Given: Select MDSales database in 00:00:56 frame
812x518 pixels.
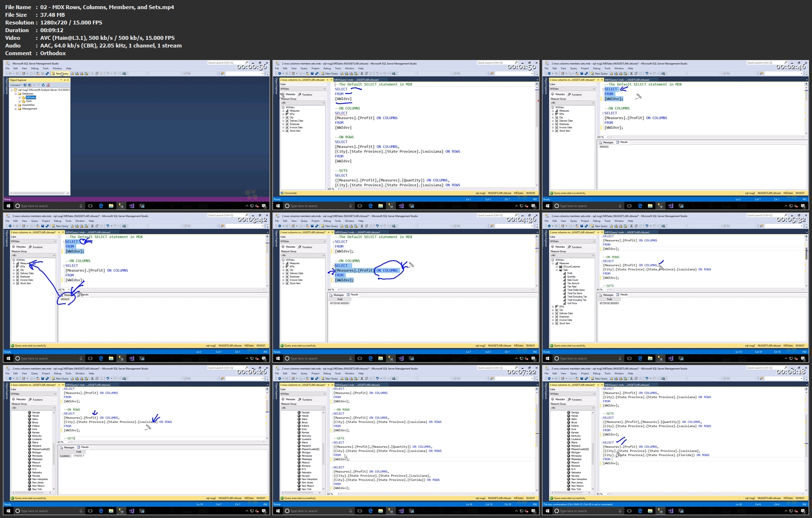Looking at the screenshot, I should (x=31, y=97).
